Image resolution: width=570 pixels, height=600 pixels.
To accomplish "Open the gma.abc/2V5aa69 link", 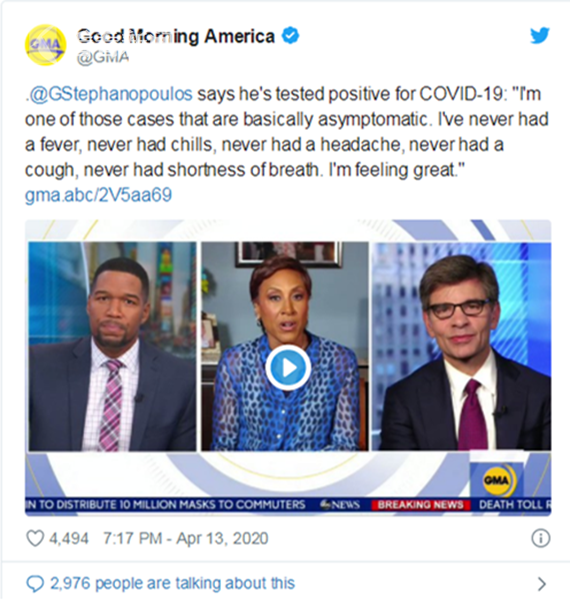I will pos(98,195).
